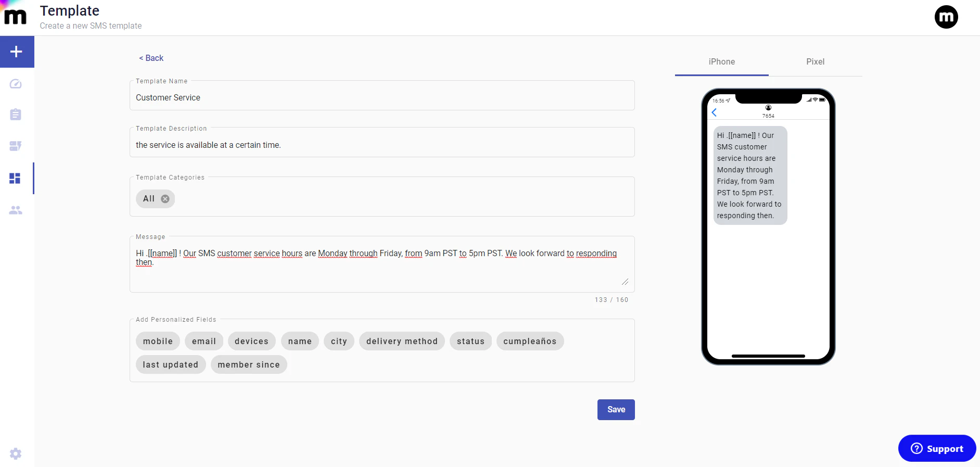Insert the email personalized field
The width and height of the screenshot is (980, 467).
[x=204, y=341]
